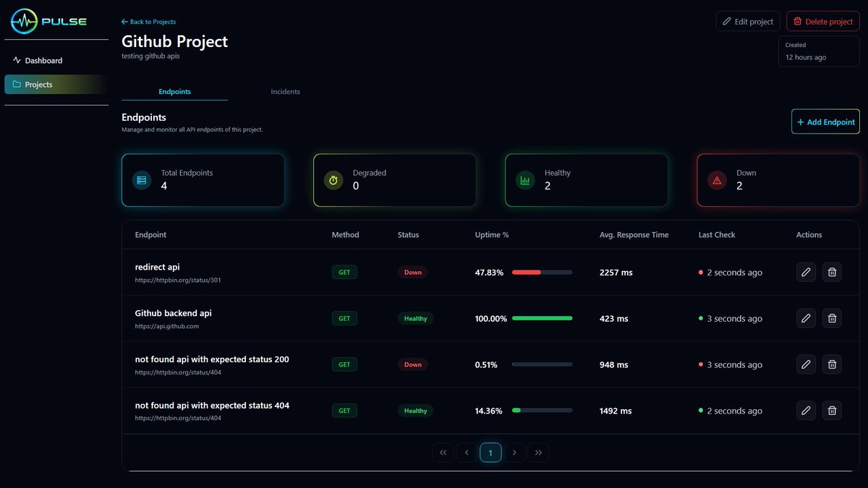
Task: Click the Degraded stopwatch icon
Action: point(333,180)
